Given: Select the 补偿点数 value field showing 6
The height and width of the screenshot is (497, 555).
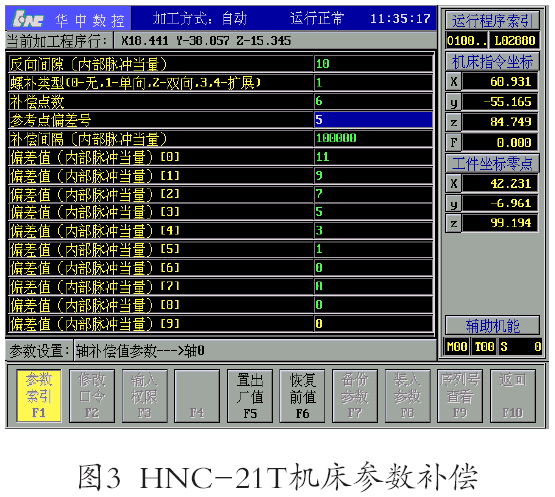Looking at the screenshot, I should pyautogui.click(x=373, y=101).
